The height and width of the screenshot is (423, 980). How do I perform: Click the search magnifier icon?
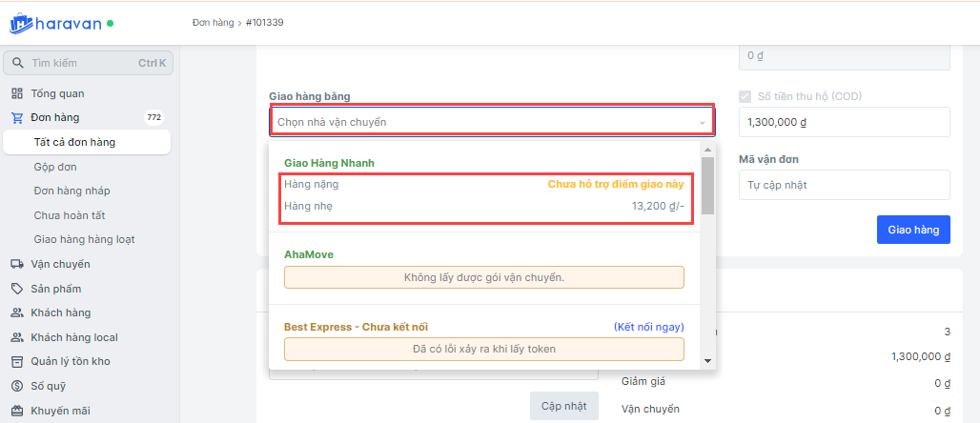(17, 63)
